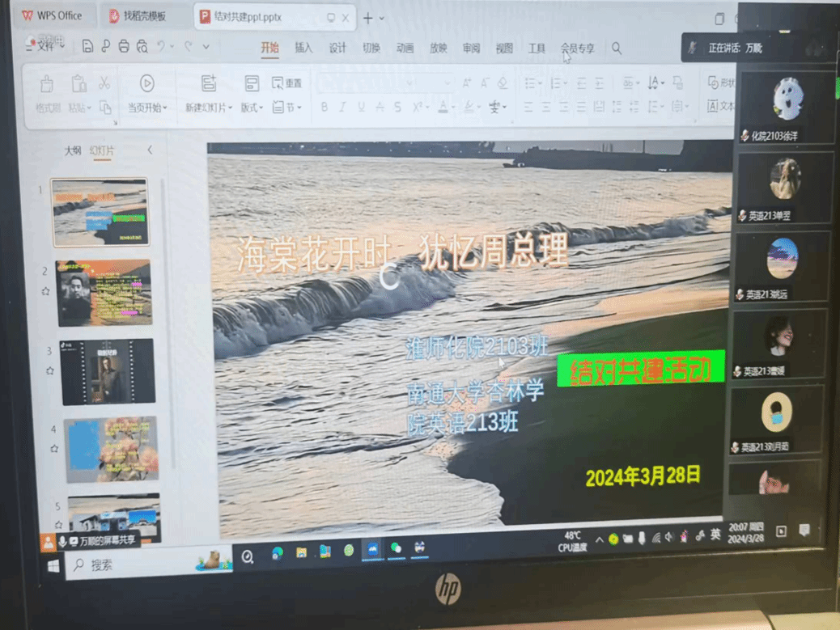Expand the 节 section dropdown
The width and height of the screenshot is (840, 630).
(287, 108)
